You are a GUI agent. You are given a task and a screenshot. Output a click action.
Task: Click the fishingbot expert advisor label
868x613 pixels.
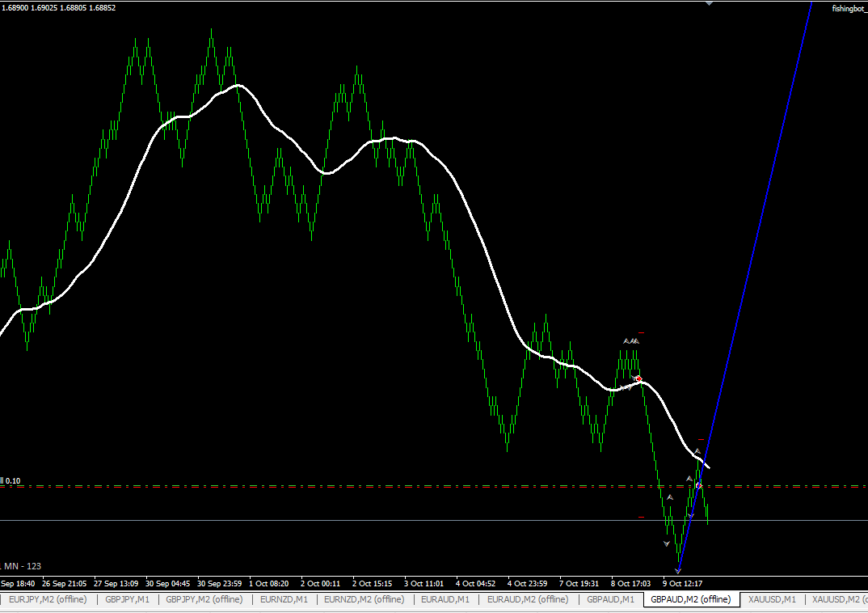point(849,8)
